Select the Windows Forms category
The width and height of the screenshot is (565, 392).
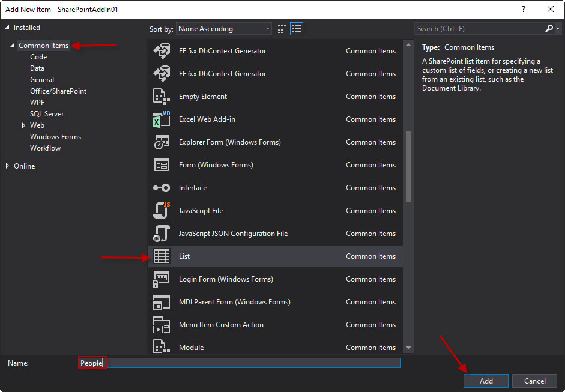(55, 136)
